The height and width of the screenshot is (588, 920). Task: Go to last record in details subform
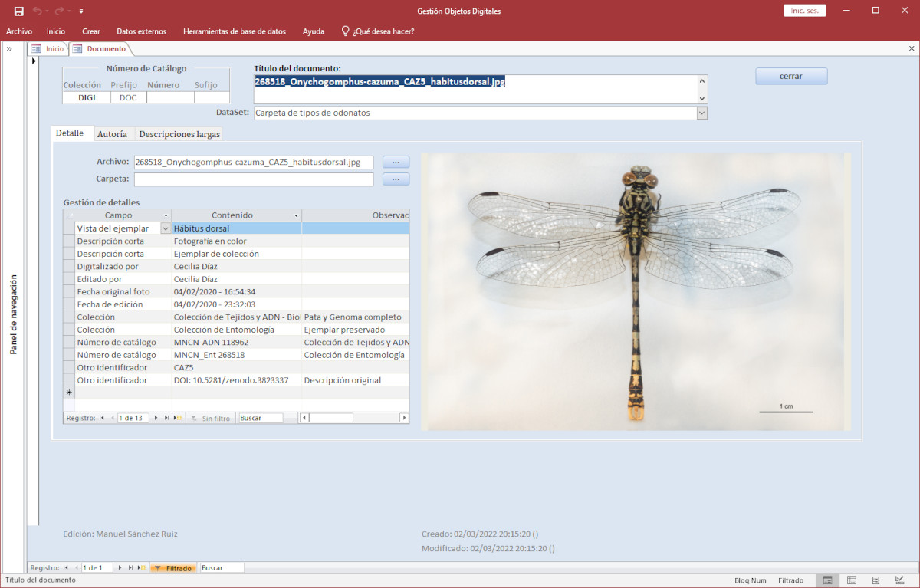[166, 418]
